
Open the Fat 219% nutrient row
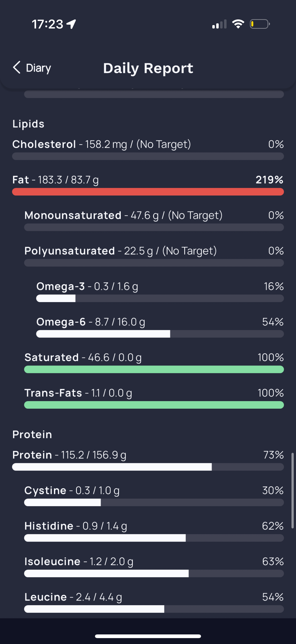coord(148,185)
